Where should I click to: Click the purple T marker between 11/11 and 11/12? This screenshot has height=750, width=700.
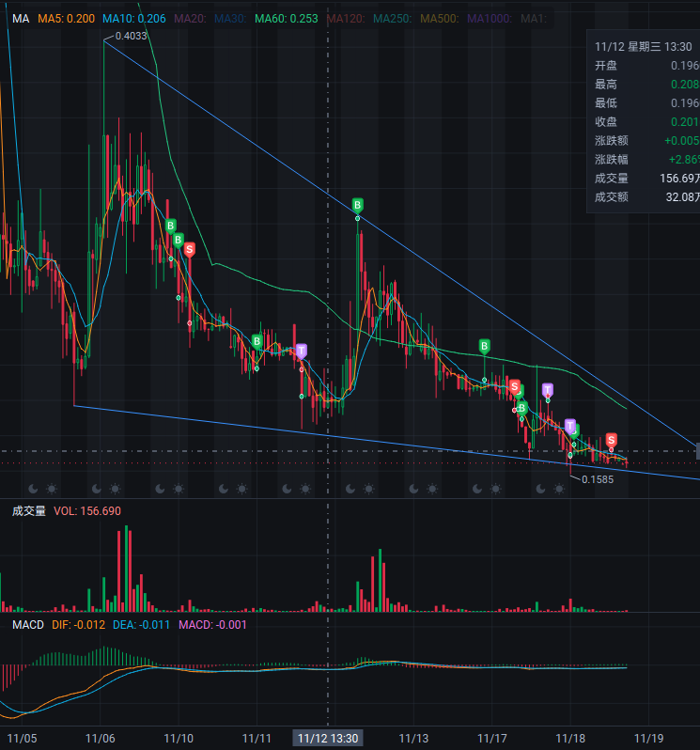[302, 352]
